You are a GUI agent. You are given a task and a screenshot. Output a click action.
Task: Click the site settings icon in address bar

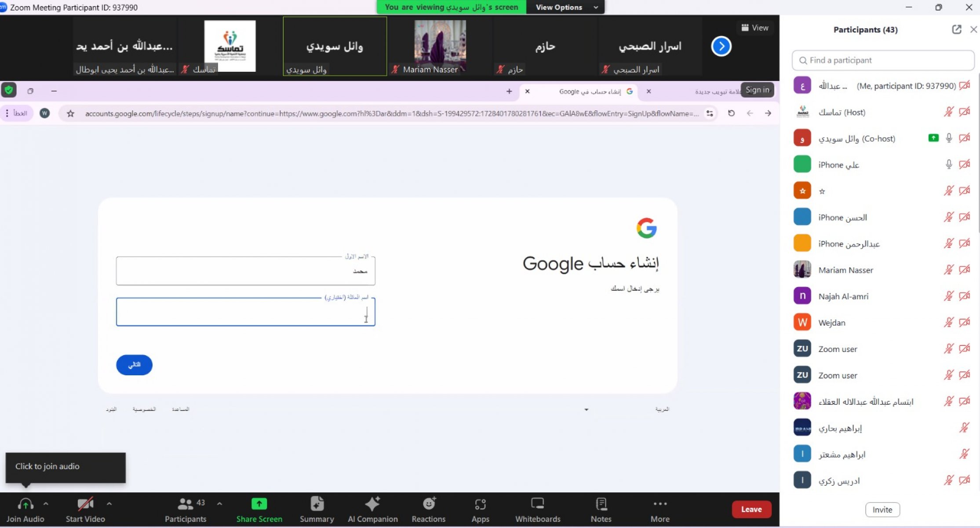tap(709, 114)
